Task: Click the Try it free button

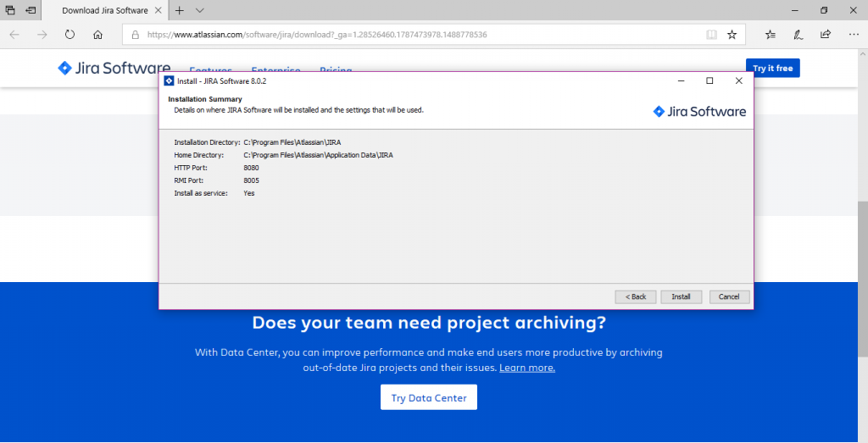Action: (x=772, y=68)
